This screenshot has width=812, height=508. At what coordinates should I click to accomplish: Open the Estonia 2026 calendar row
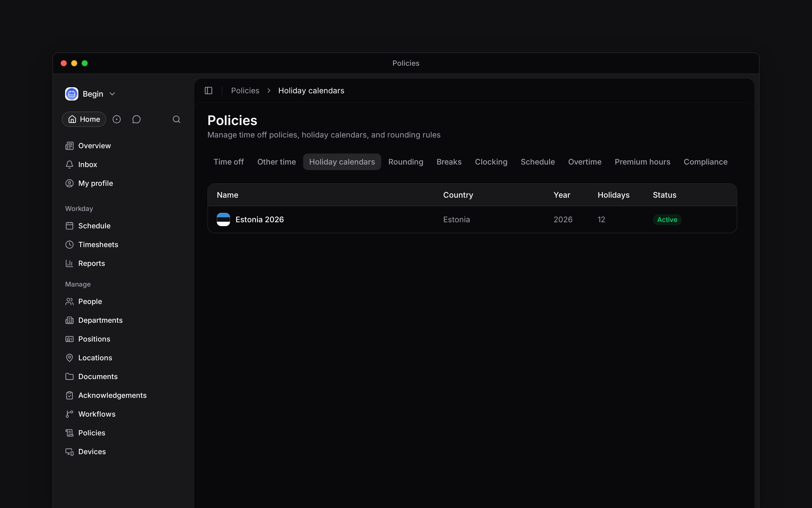click(472, 220)
